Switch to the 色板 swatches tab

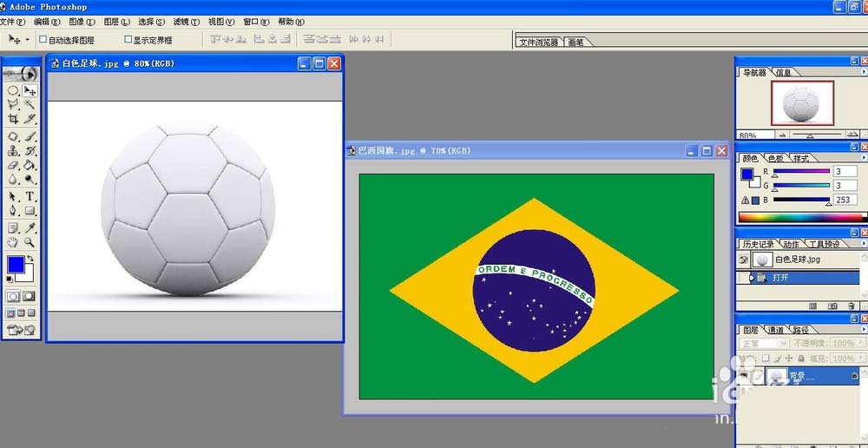pyautogui.click(x=775, y=158)
